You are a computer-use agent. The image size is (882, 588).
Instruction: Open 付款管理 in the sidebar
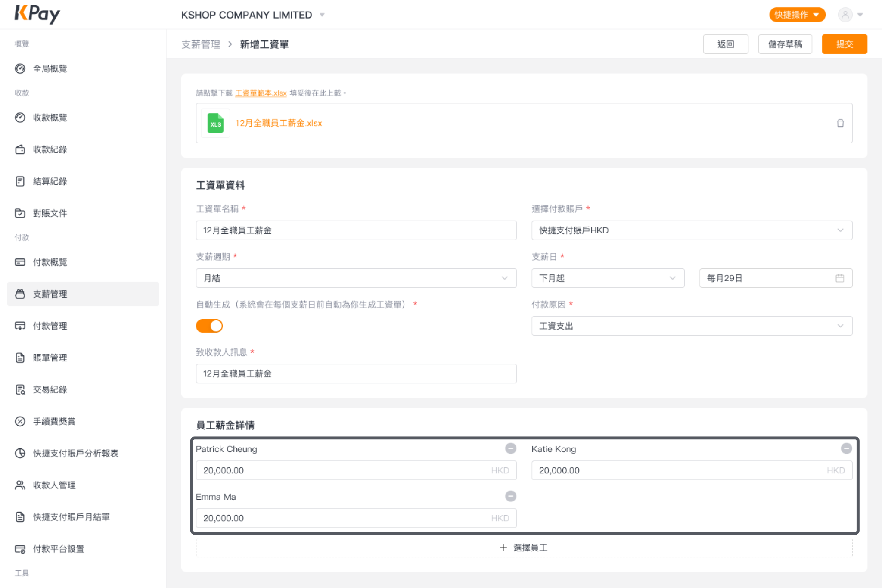(83, 326)
